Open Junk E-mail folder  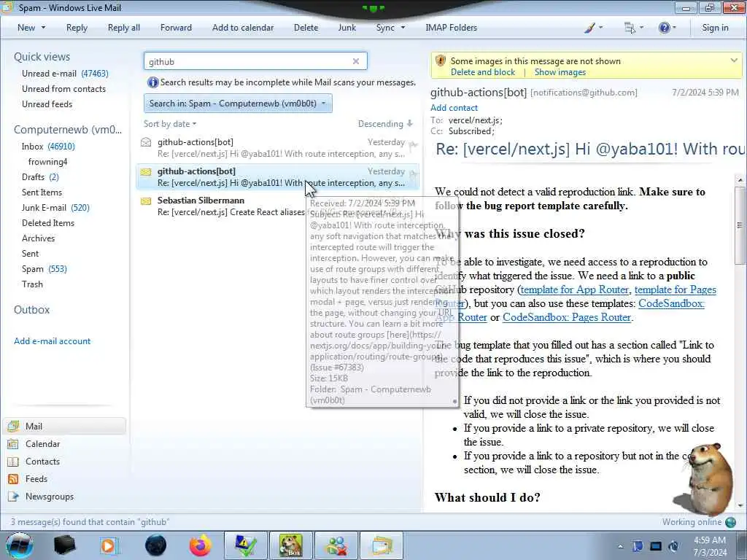[x=55, y=207]
